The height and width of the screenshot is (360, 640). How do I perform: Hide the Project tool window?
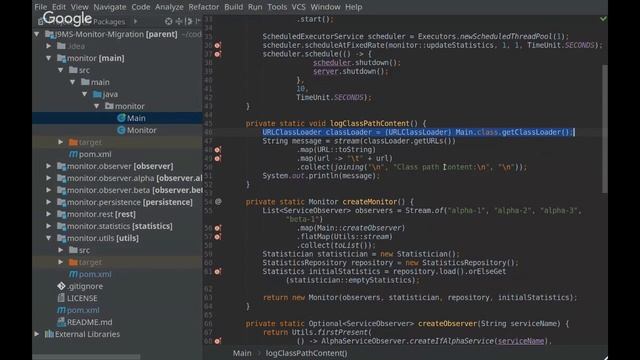tap(198, 21)
